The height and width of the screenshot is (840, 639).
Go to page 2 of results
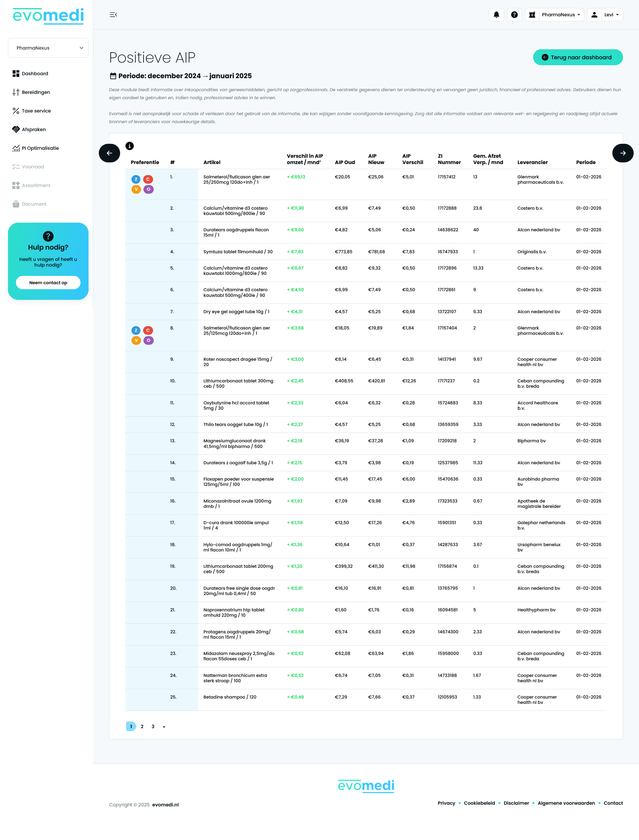pos(142,726)
